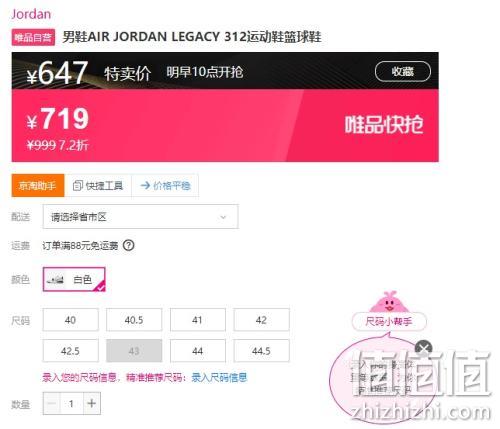Select size 40
The image size is (500, 429).
(x=71, y=320)
